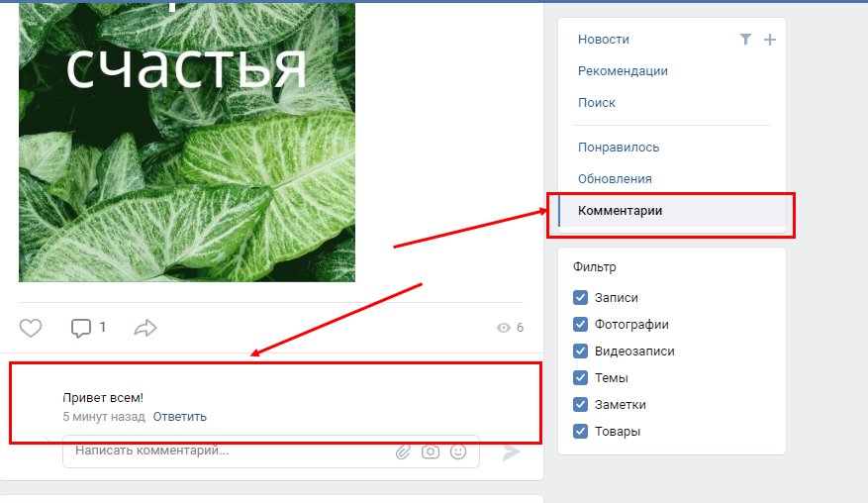Disable the Товары filter checkbox

[580, 431]
